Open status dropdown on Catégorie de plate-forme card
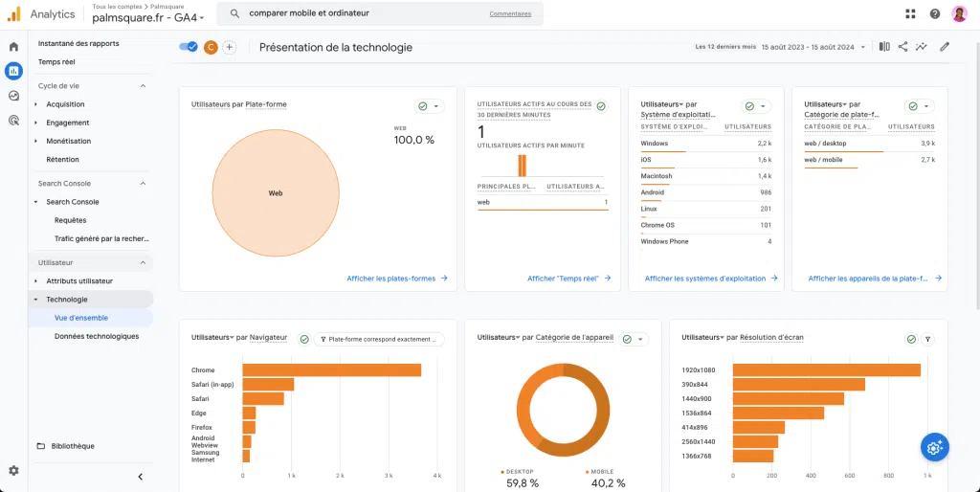 920,106
